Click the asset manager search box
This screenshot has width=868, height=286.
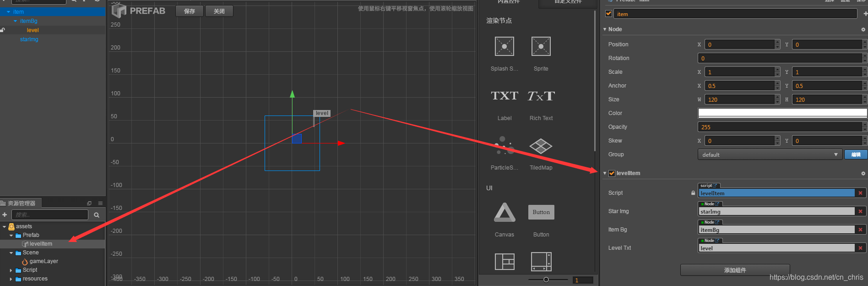(49, 214)
